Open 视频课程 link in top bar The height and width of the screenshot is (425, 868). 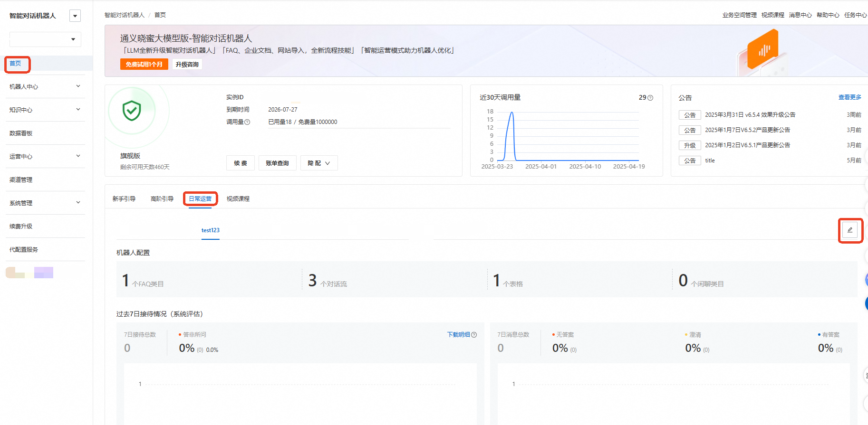pos(773,15)
